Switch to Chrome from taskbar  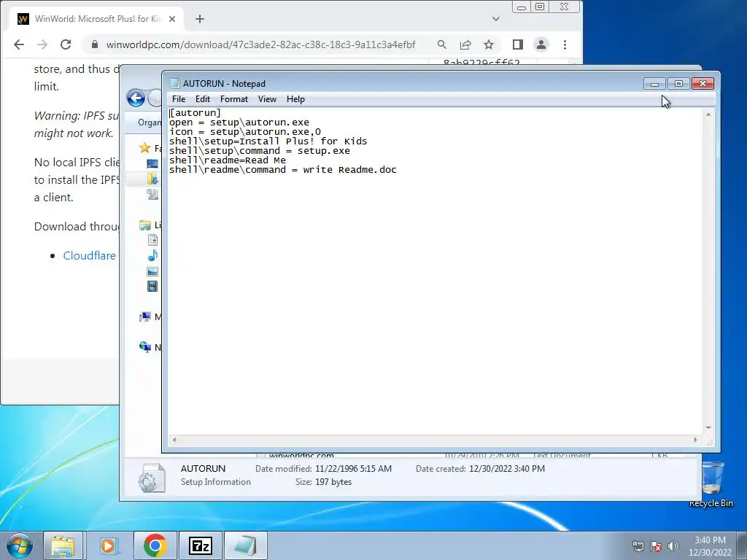click(x=155, y=545)
